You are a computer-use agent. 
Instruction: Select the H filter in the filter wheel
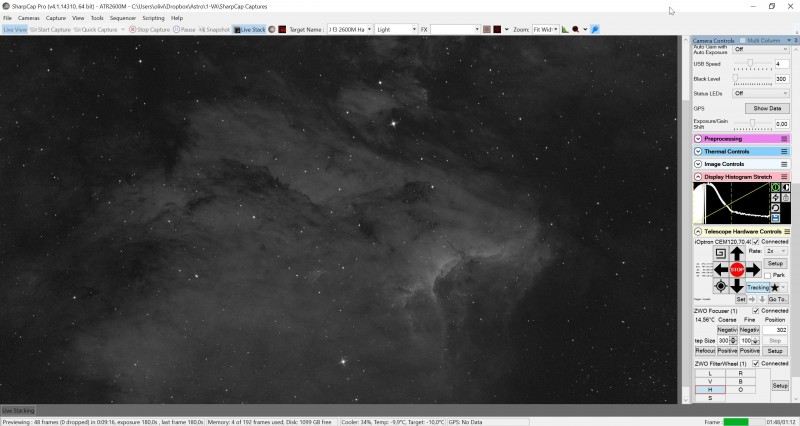click(x=710, y=390)
